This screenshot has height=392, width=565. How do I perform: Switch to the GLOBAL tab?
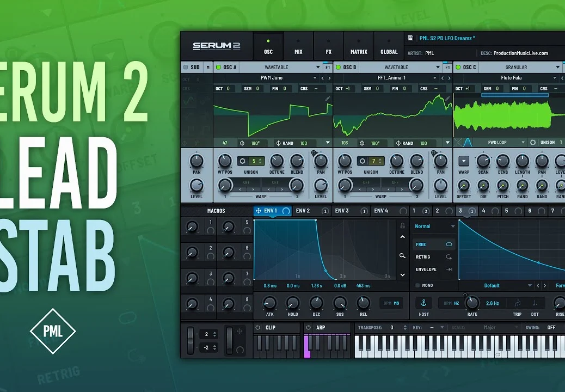[x=389, y=46]
